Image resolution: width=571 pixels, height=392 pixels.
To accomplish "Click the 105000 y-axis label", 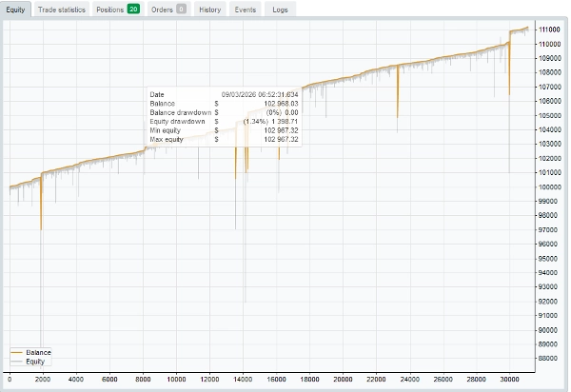I will pyautogui.click(x=549, y=115).
